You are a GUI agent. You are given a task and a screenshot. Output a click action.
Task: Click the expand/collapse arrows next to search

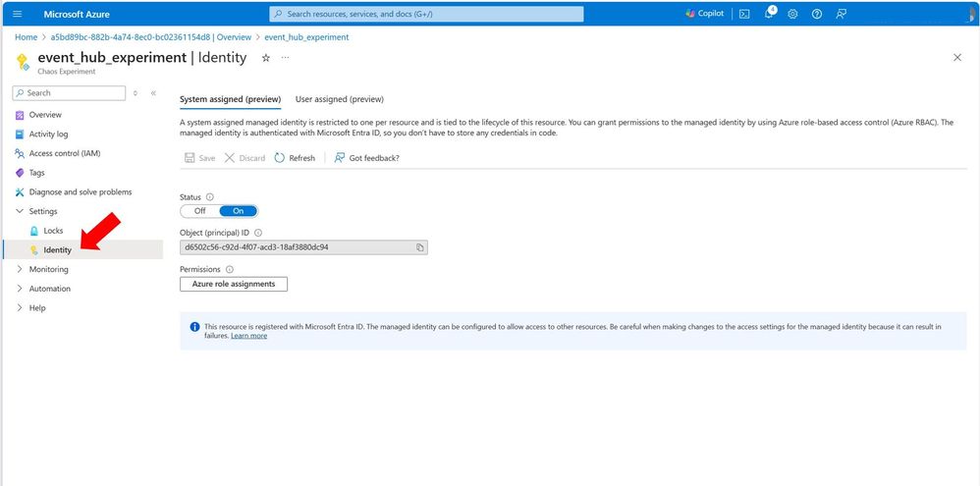click(135, 93)
